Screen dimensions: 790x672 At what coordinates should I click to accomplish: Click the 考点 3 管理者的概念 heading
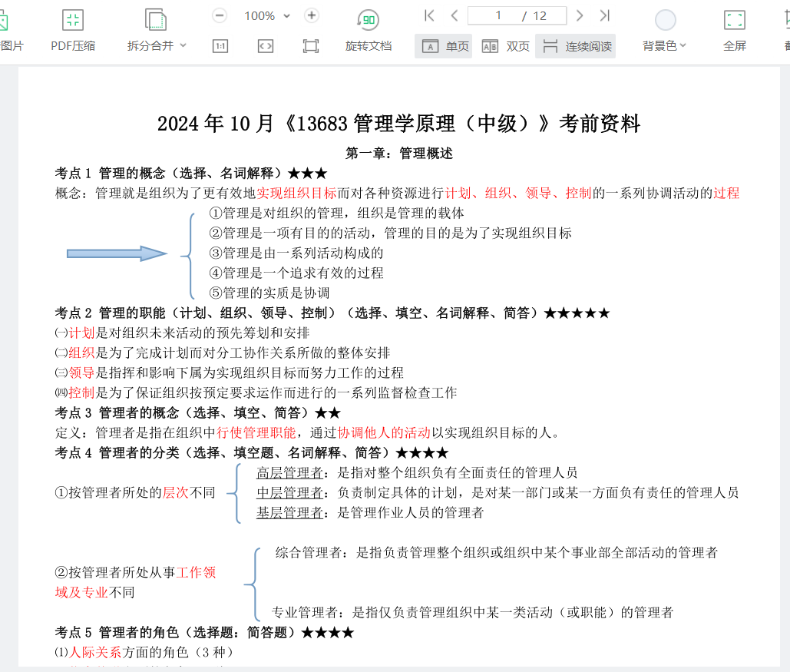pyautogui.click(x=197, y=413)
